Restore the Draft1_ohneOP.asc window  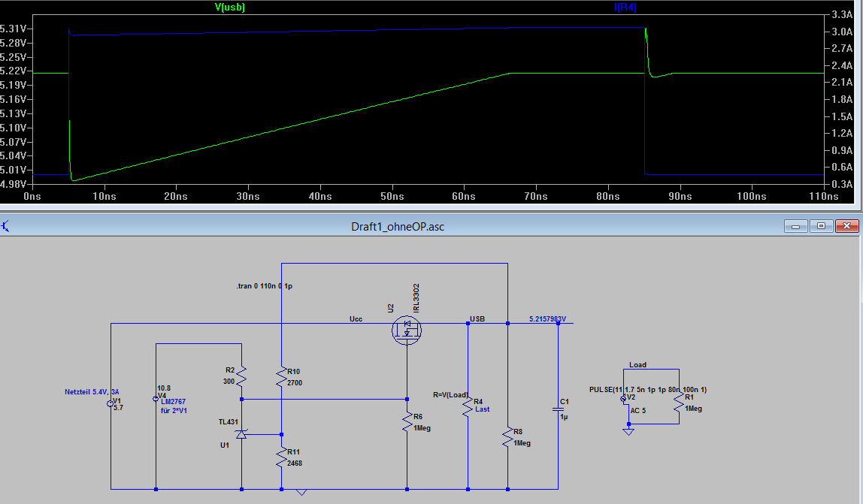821,226
